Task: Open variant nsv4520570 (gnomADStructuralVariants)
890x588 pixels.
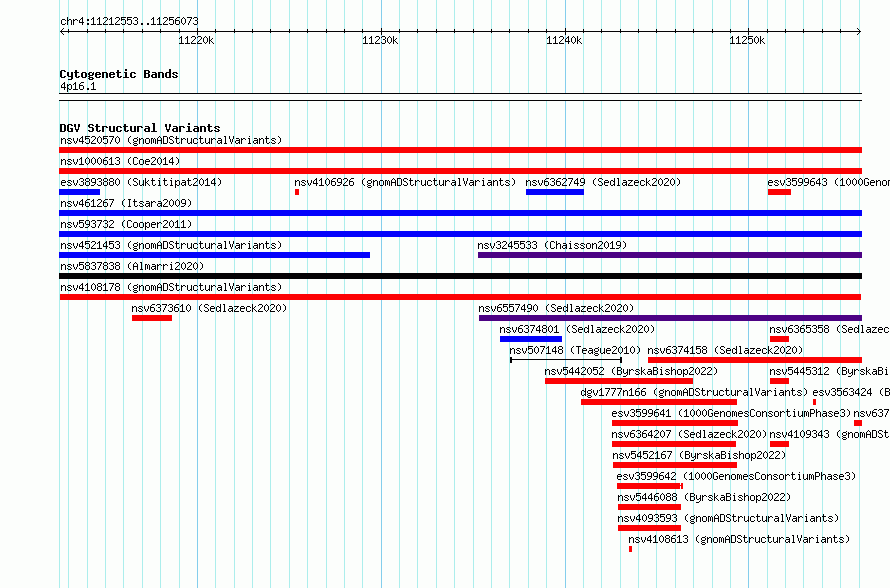Action: tap(171, 140)
